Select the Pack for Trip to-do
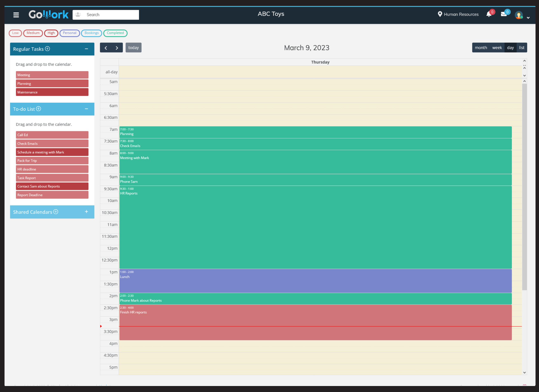This screenshot has height=392, width=539. pos(52,160)
